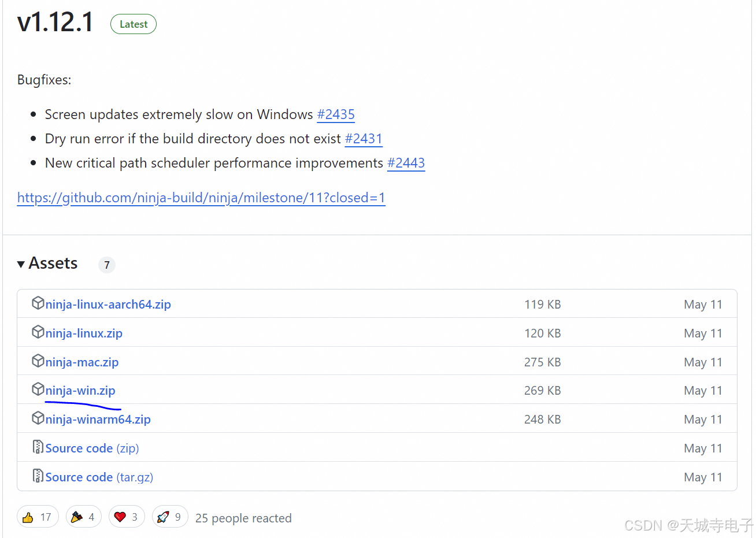Download ninja-linux.zip
756x538 pixels.
click(x=84, y=333)
